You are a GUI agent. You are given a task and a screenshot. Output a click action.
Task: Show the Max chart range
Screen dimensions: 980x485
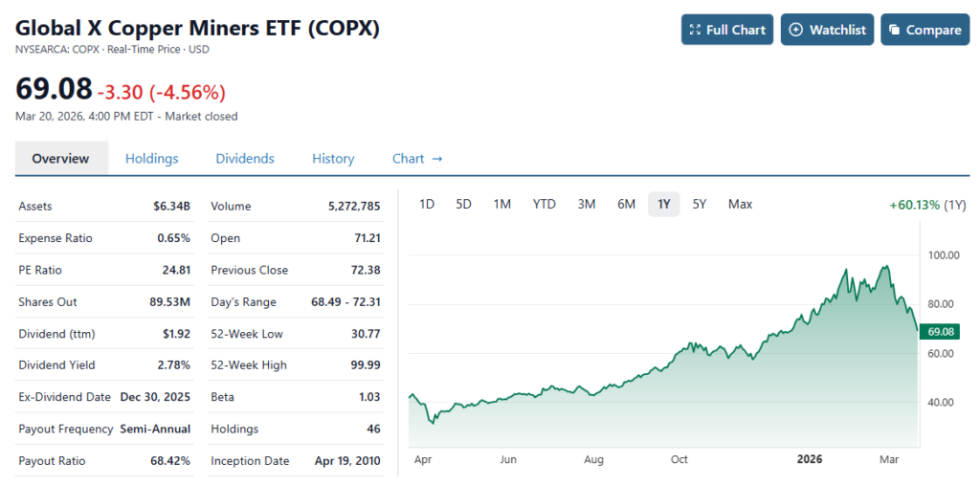pyautogui.click(x=740, y=204)
